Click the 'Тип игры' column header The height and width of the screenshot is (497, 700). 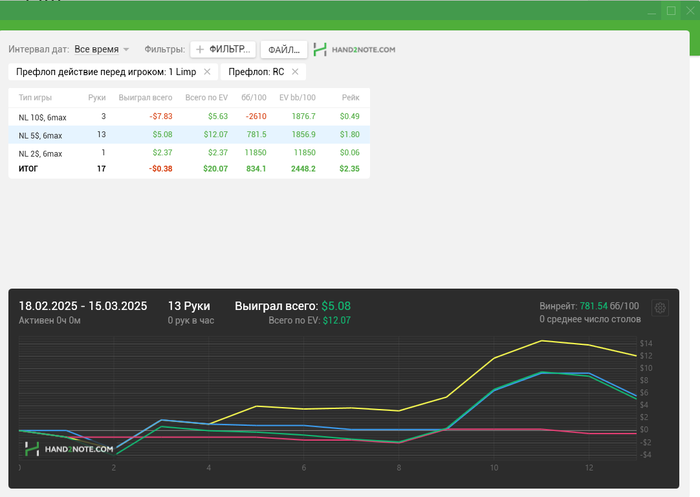click(35, 97)
